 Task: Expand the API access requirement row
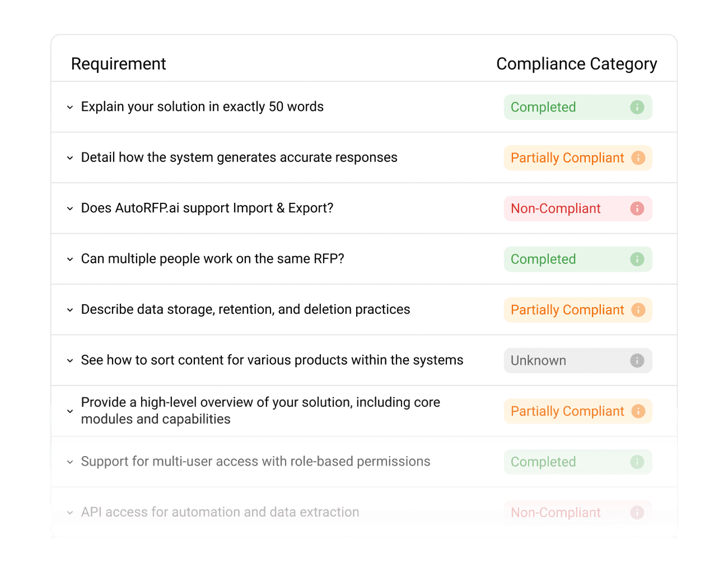(70, 512)
